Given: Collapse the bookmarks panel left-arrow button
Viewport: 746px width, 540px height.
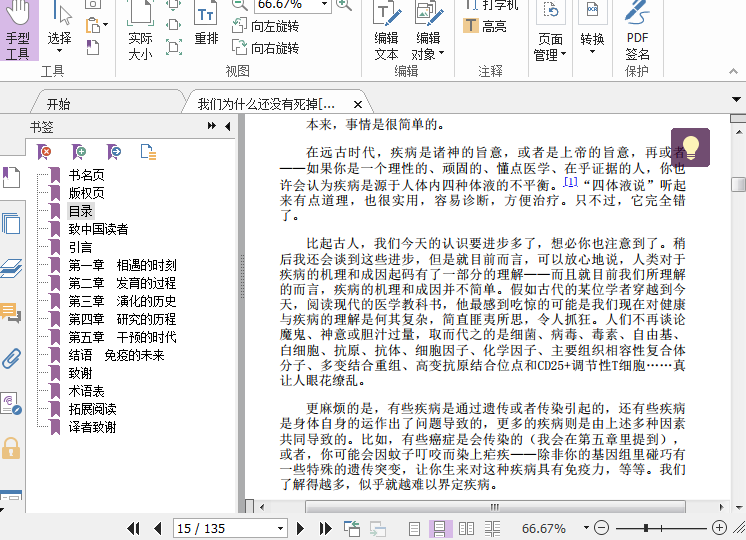Looking at the screenshot, I should pos(227,126).
